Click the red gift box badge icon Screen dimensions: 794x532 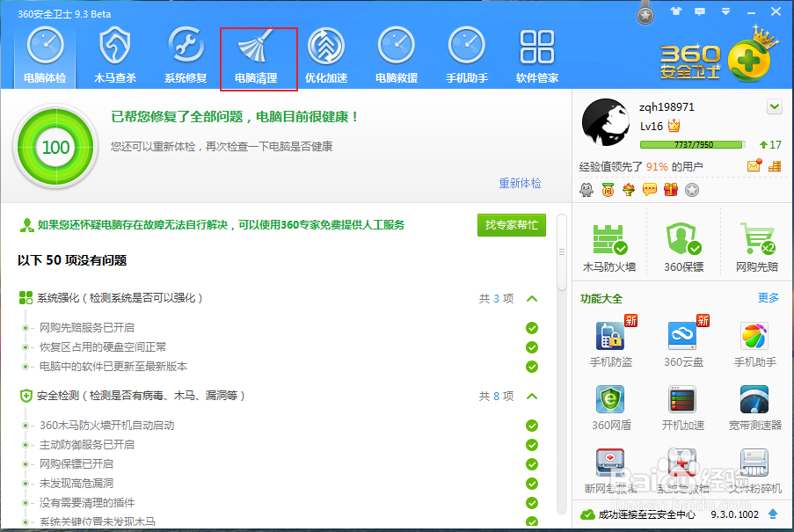[671, 190]
